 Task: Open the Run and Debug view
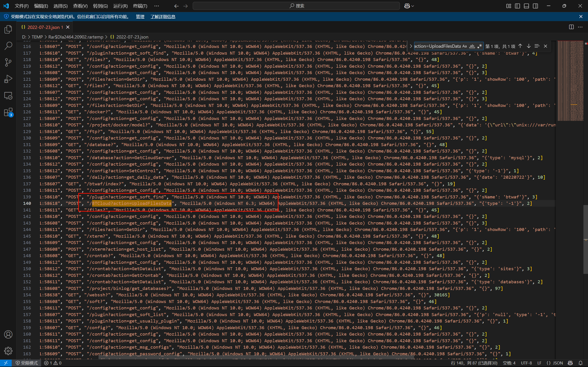click(x=8, y=79)
